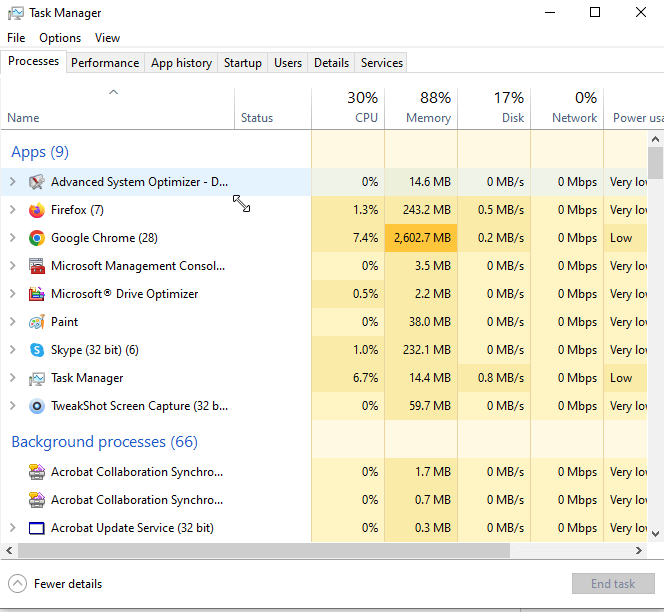Click the Paint app icon
The width and height of the screenshot is (664, 612).
(37, 322)
